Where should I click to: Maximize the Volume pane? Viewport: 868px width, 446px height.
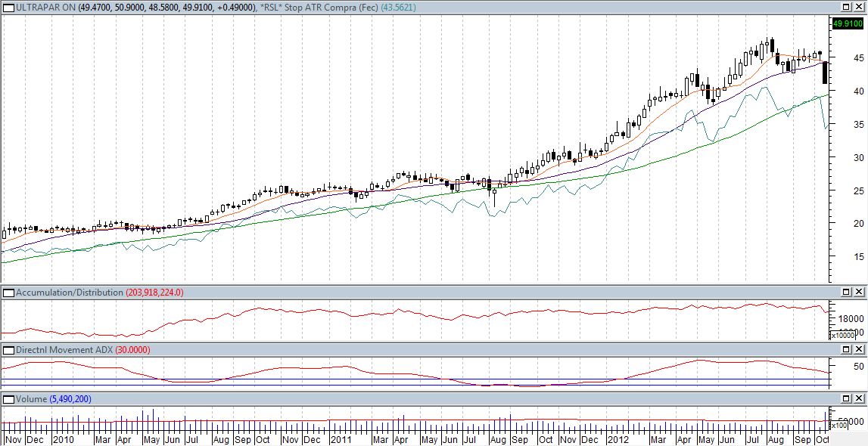[x=846, y=398]
